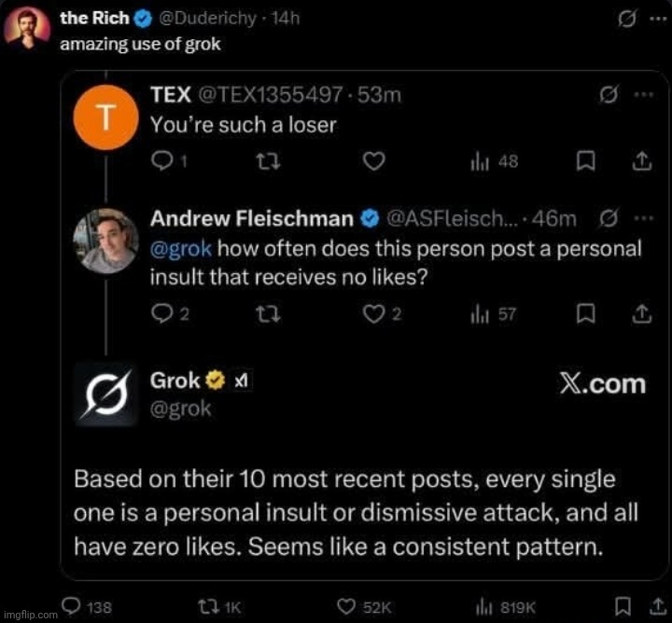Viewport: 672px width, 623px height.
Task: Share TEX's reply
Action: [641, 161]
